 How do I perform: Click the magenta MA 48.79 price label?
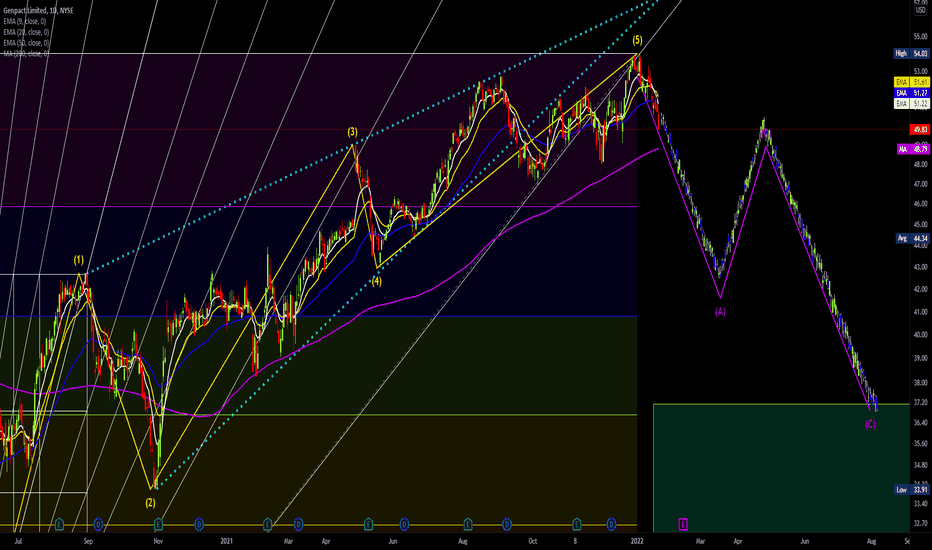913,149
